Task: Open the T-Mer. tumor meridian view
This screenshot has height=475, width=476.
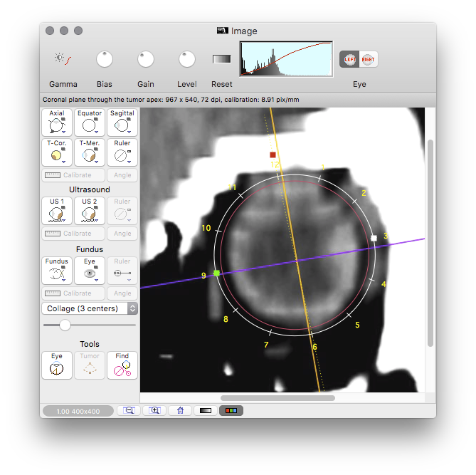Action: (x=90, y=152)
